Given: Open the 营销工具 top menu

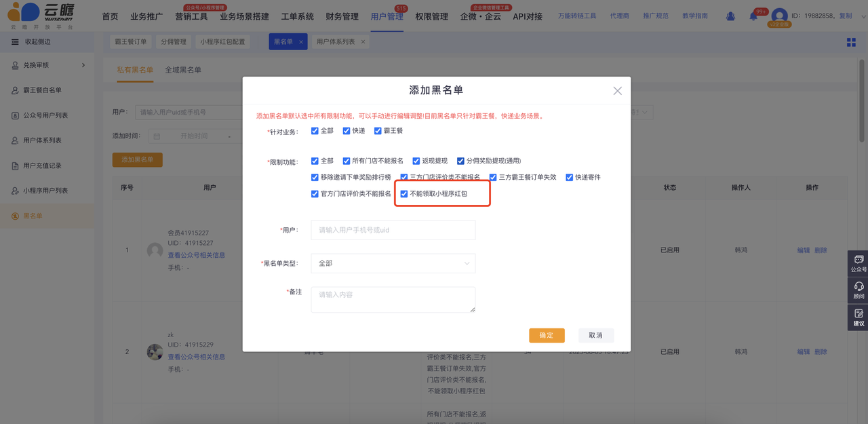Looking at the screenshot, I should [x=191, y=16].
